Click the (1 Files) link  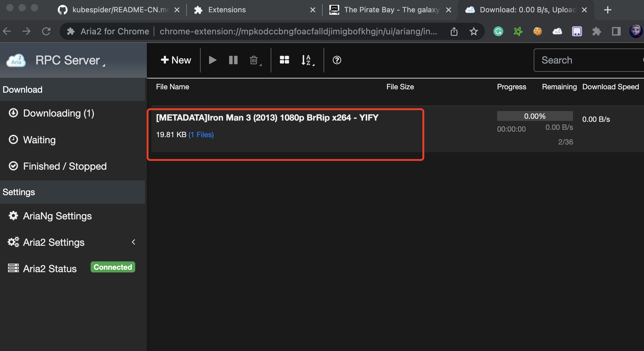pyautogui.click(x=201, y=135)
